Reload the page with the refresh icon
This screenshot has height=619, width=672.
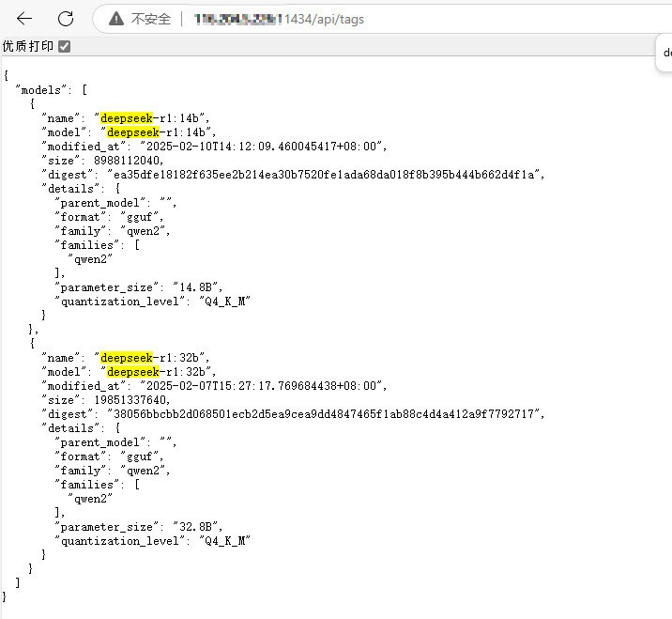pos(66,19)
